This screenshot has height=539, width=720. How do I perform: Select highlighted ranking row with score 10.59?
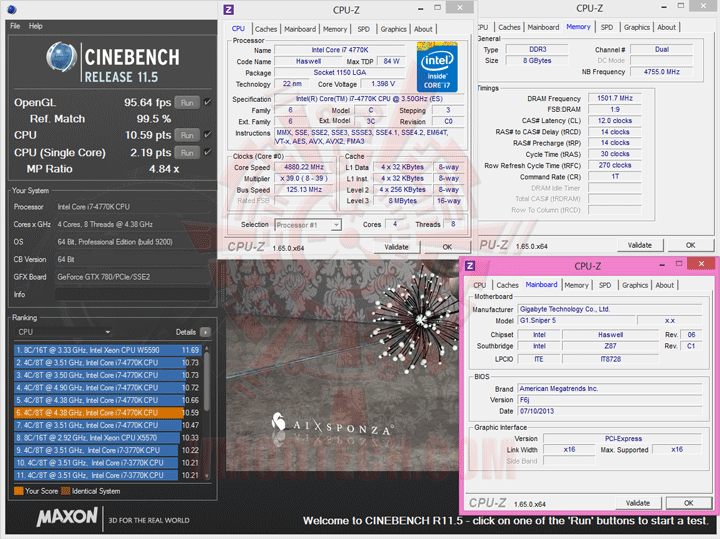point(108,413)
